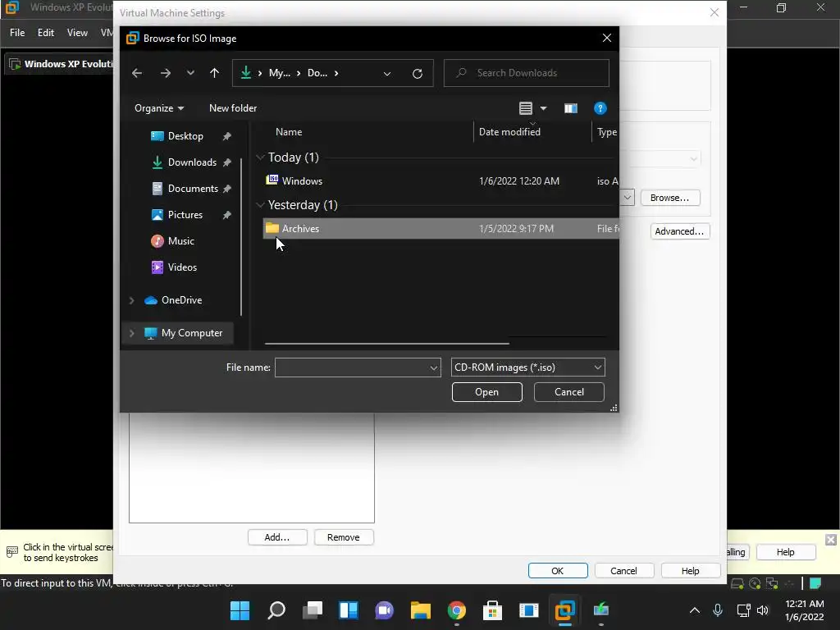Switch to VMware Workstation taskbar icon
840x630 pixels.
pyautogui.click(x=564, y=610)
